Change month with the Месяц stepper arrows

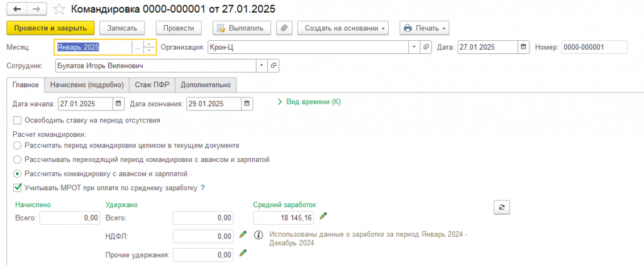point(148,47)
